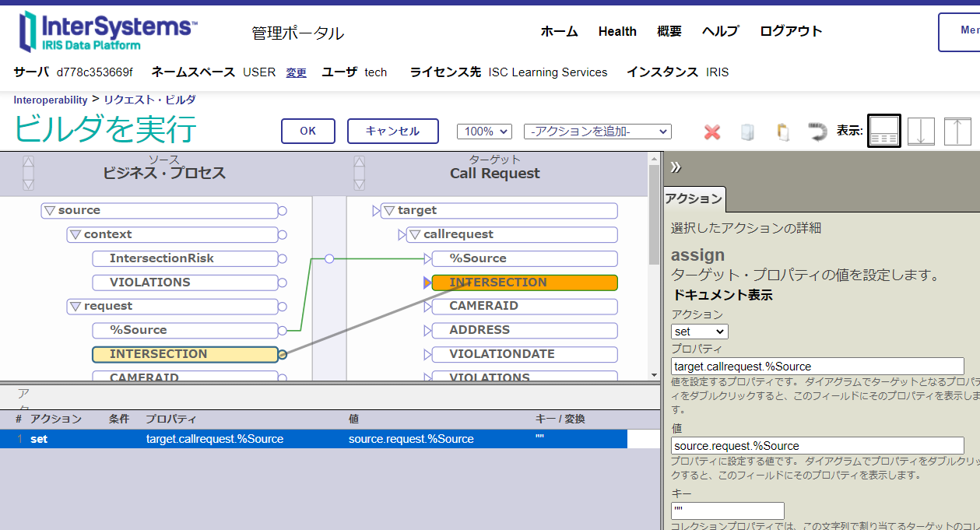Select the up-arrow view layout icon
The width and height of the screenshot is (980, 530).
(957, 131)
